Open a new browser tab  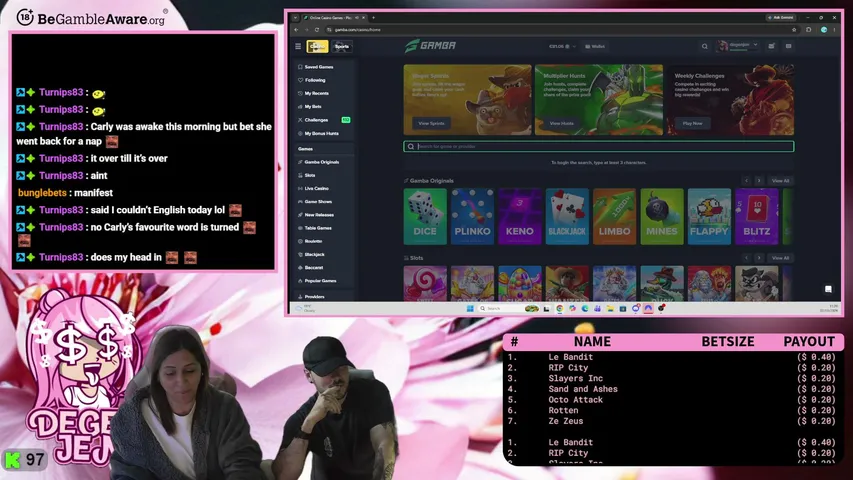coord(373,18)
